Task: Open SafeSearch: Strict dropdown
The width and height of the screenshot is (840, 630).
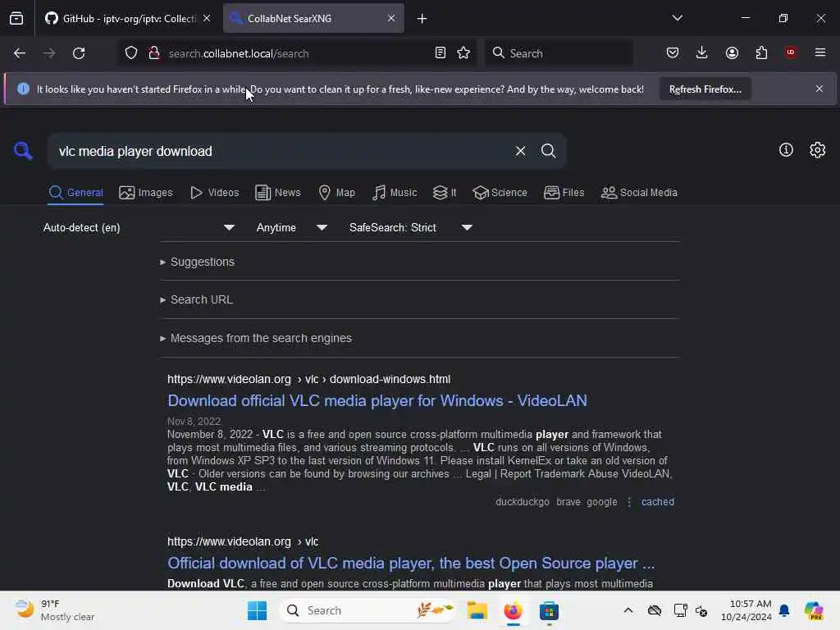Action: 411,228
